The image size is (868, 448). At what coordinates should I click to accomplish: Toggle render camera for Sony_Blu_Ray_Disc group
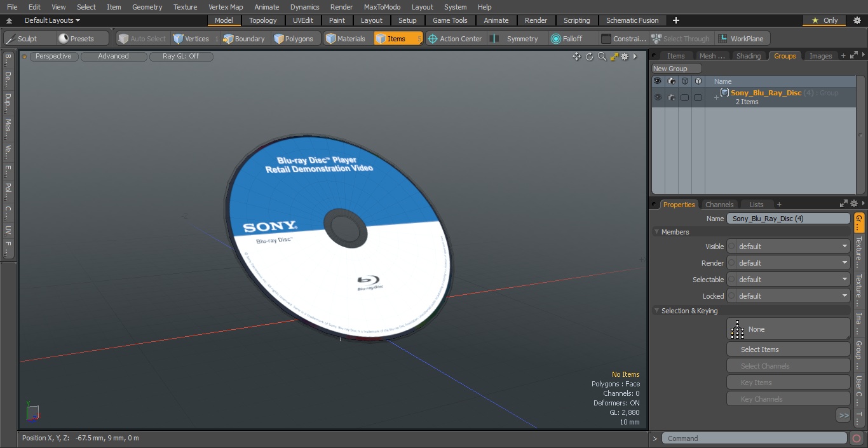coord(671,97)
